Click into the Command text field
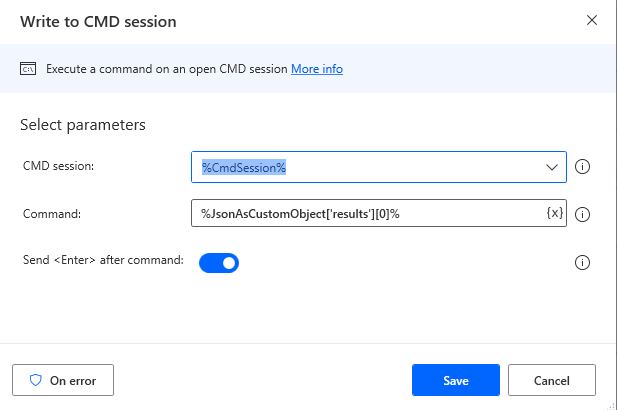617x410 pixels. pos(365,213)
